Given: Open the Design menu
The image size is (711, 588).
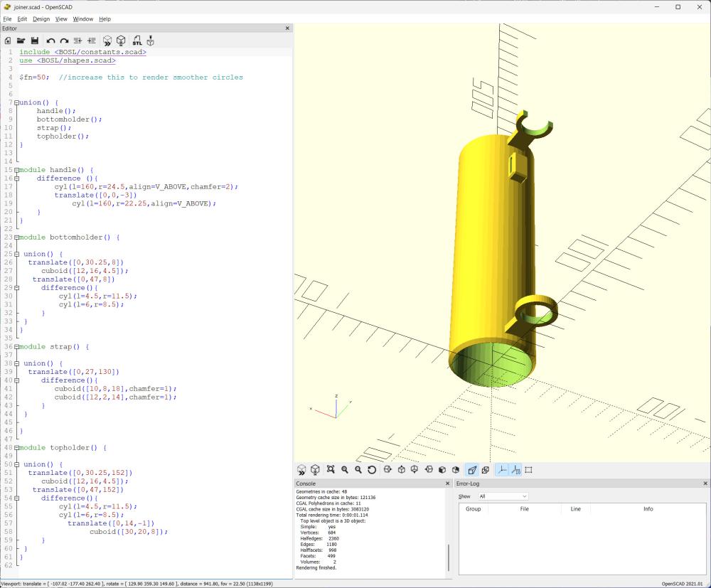Looking at the screenshot, I should click(x=41, y=18).
